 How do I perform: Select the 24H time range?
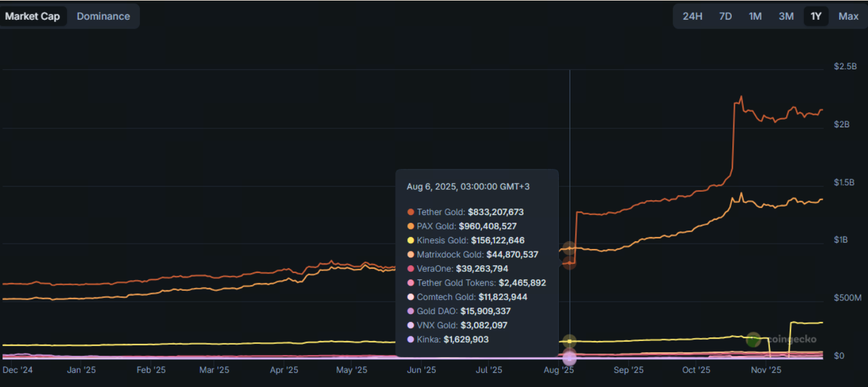(692, 16)
